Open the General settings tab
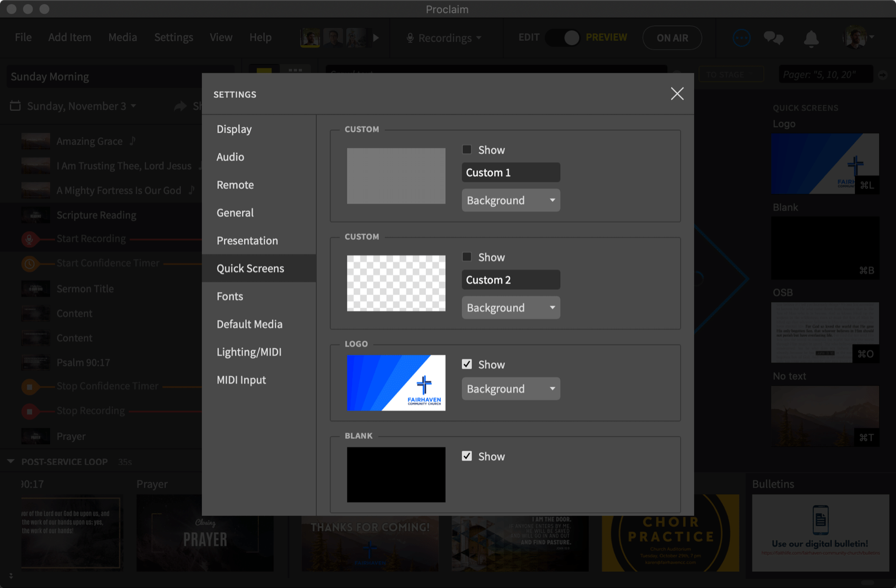Viewport: 896px width, 588px height. (x=259, y=213)
